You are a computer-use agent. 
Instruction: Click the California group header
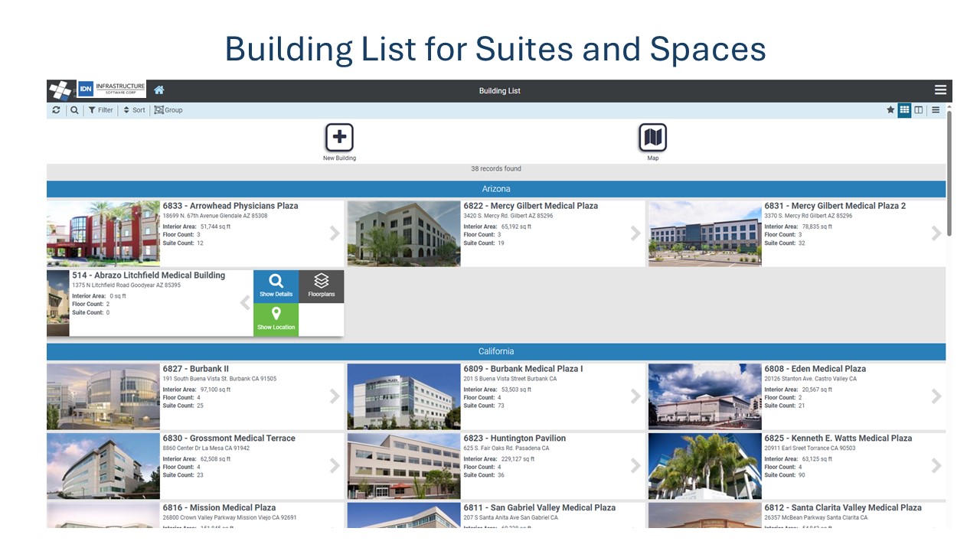click(496, 351)
